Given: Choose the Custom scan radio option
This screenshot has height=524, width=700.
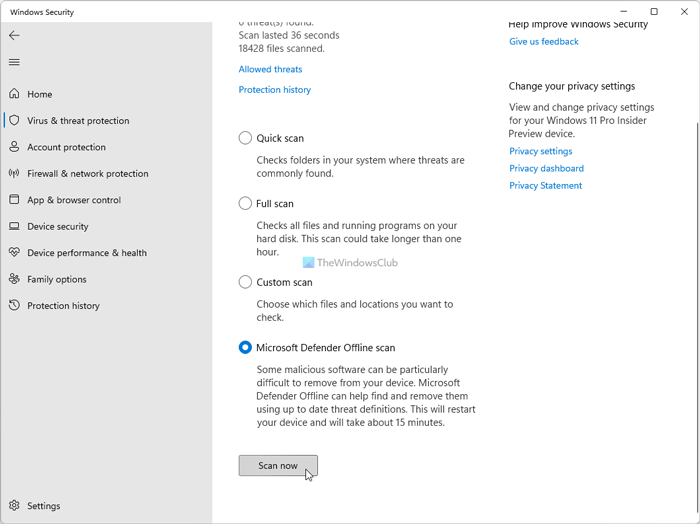Looking at the screenshot, I should coord(245,282).
